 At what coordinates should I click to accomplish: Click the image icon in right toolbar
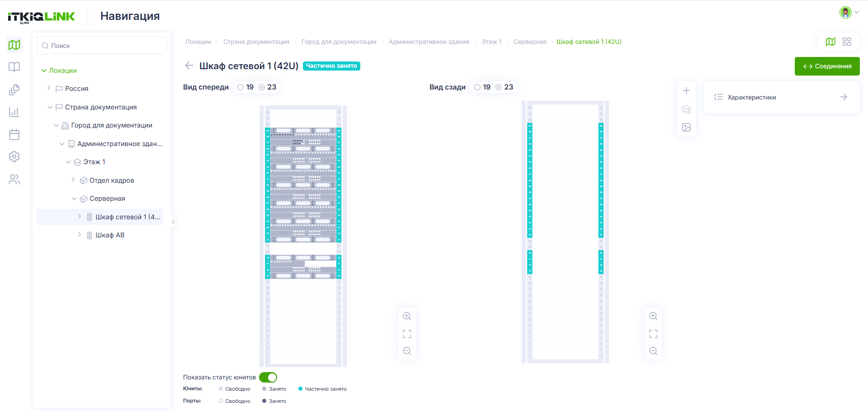click(686, 128)
